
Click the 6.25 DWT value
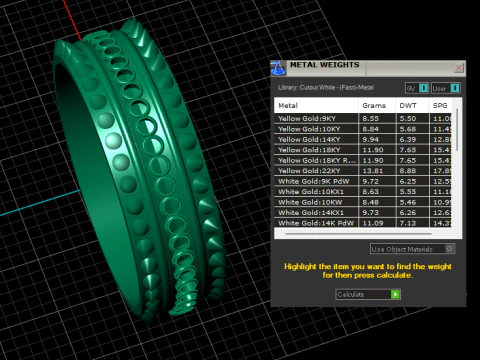click(408, 181)
